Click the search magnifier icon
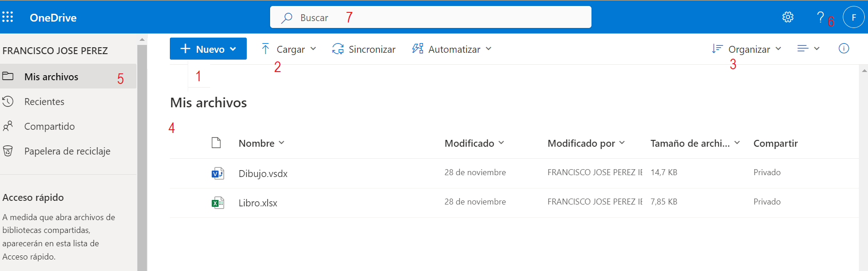Image resolution: width=868 pixels, height=271 pixels. (287, 18)
